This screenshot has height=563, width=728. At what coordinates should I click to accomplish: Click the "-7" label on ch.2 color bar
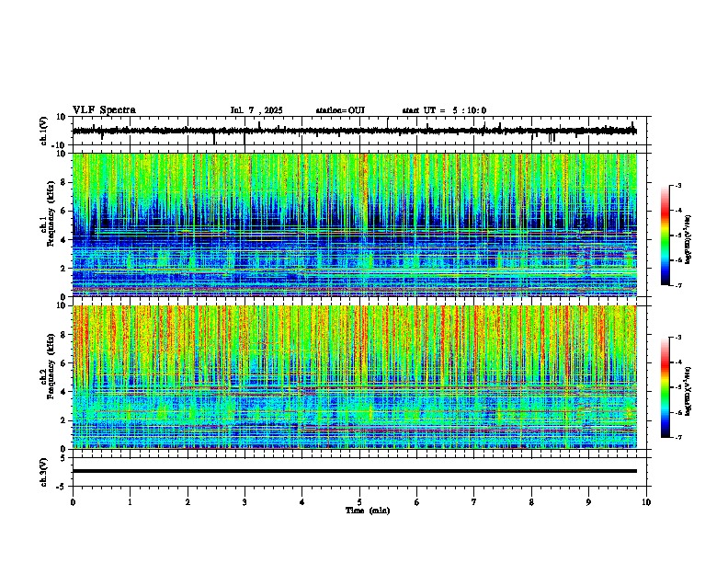click(x=677, y=437)
